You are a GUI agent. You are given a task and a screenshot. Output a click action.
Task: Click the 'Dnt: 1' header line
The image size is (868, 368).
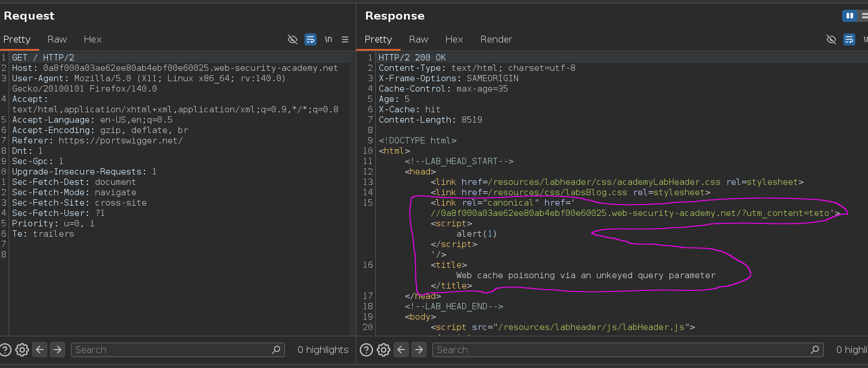pos(28,151)
